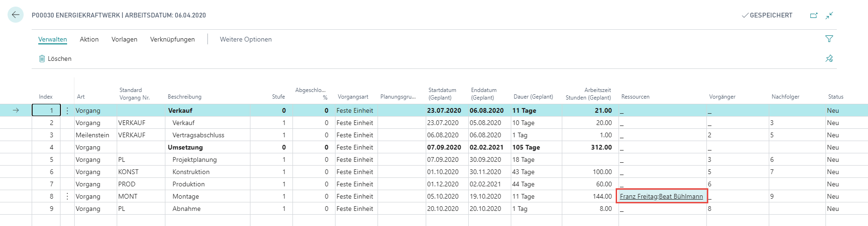The width and height of the screenshot is (868, 226).
Task: Click the Dauer (Geplant) column header
Action: click(533, 97)
